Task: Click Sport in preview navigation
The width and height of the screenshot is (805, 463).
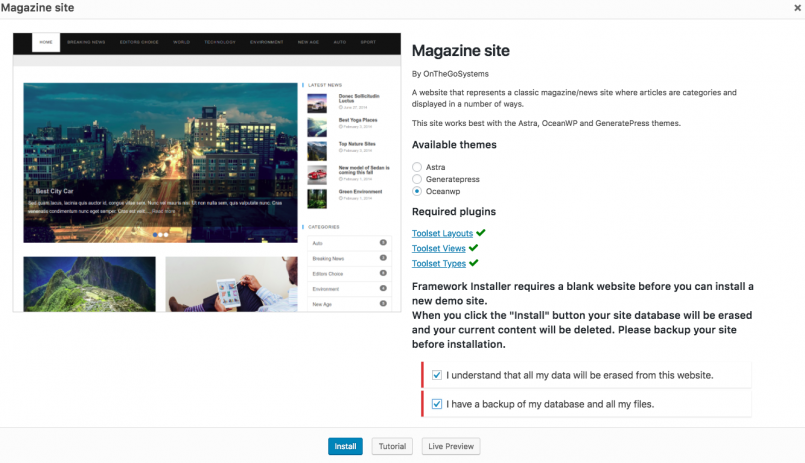Action: tap(368, 42)
